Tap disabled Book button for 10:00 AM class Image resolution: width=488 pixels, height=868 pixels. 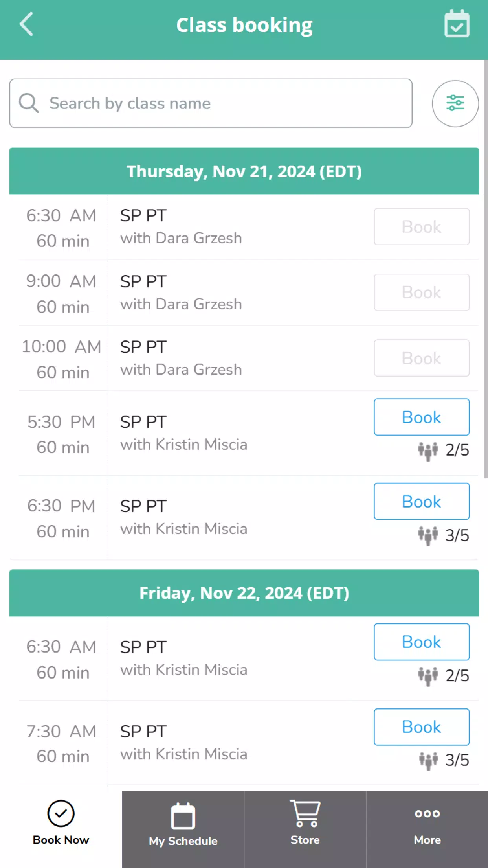[x=422, y=358]
